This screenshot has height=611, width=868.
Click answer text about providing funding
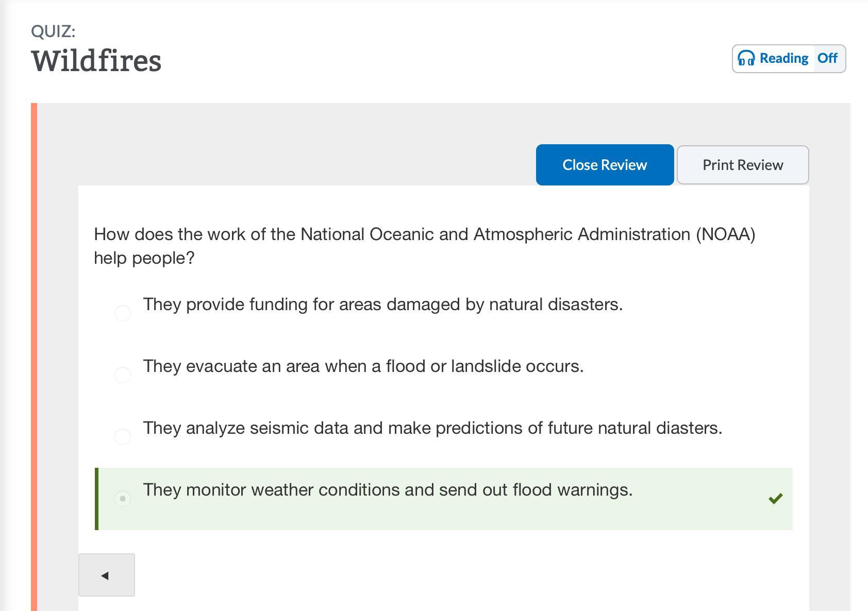click(382, 304)
